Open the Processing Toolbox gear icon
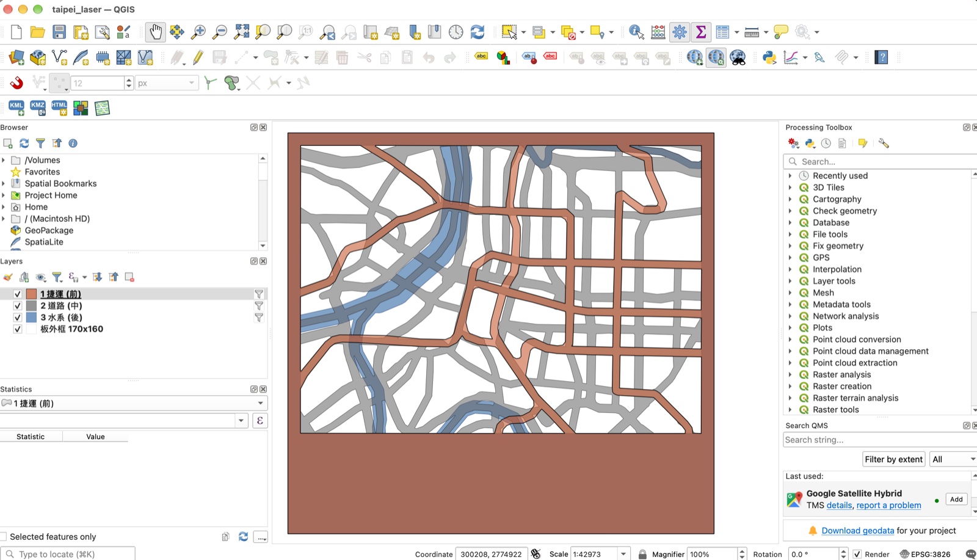 pos(680,32)
